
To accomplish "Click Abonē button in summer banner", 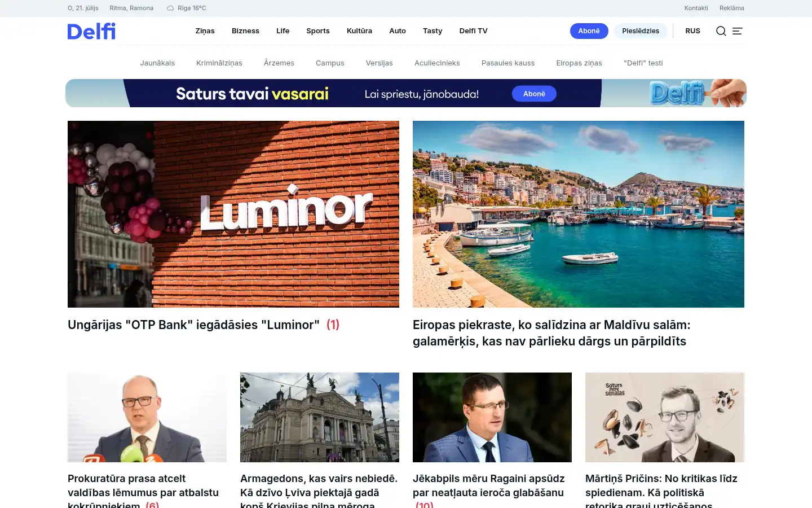I will coord(534,94).
